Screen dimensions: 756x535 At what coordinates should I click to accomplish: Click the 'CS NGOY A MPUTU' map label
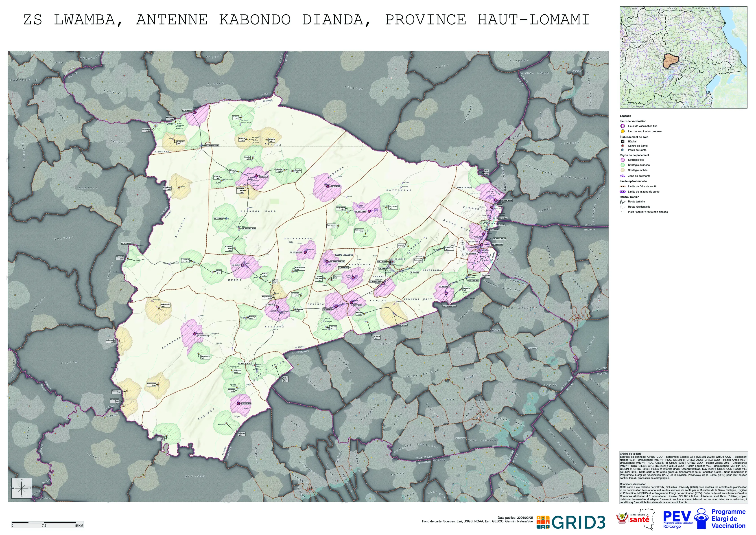(x=245, y=363)
